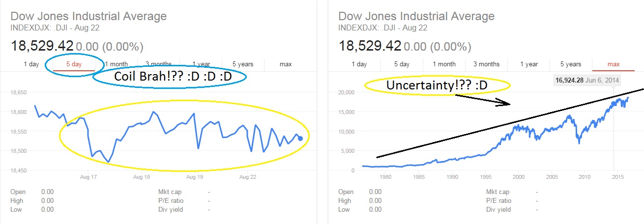Select the 5 day tab on left chart
Screen dimensions: 644x224
coord(74,64)
